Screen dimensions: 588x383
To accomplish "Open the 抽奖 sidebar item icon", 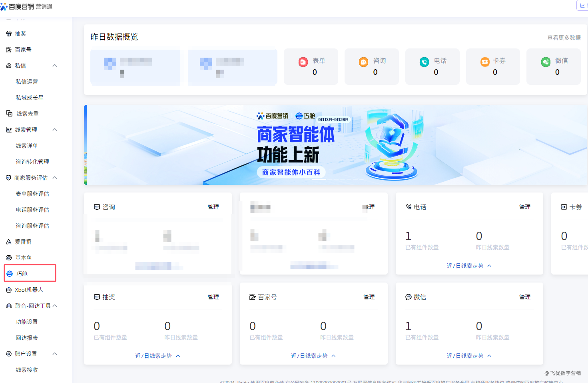I will click(x=9, y=34).
